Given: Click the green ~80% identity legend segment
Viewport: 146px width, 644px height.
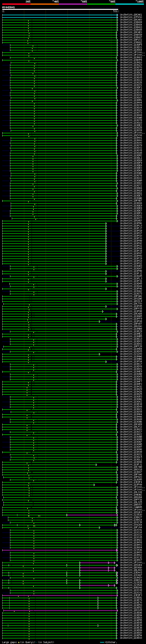Looking at the screenshot, I should coord(101,4).
